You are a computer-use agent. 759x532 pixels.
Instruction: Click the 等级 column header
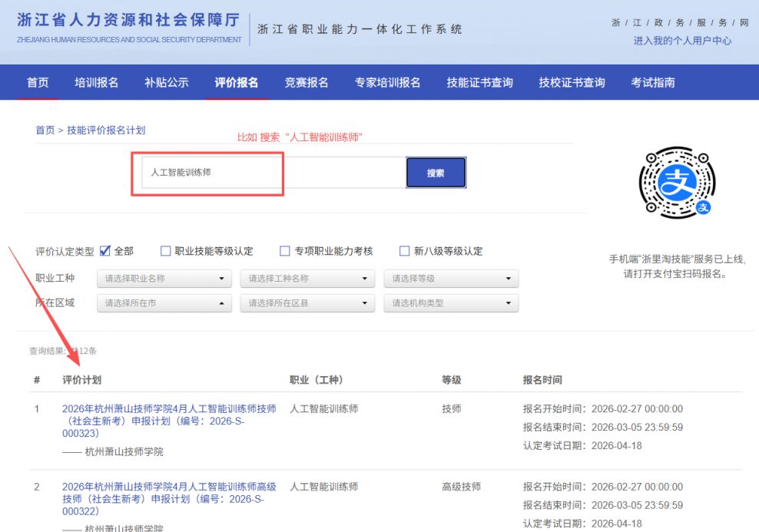coord(451,380)
